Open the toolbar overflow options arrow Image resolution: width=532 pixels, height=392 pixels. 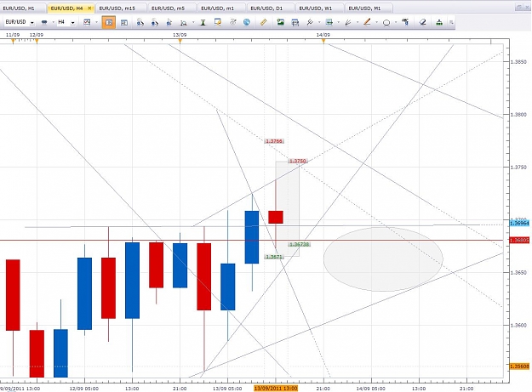451,22
